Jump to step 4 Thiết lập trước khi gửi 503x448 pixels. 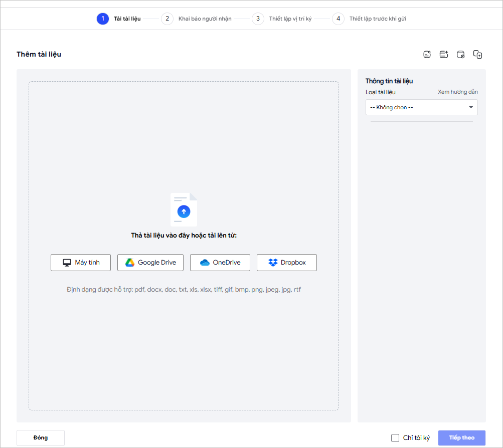[338, 19]
